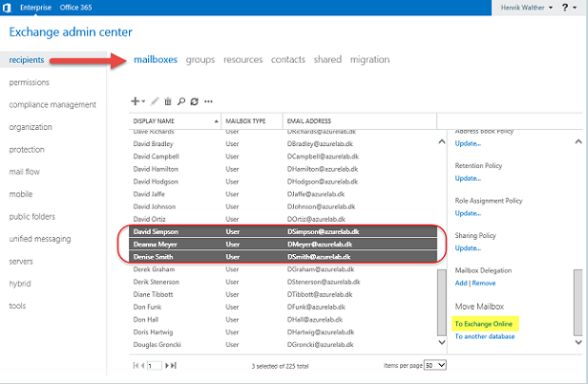Open mail flow in the sidebar
This screenshot has height=384, width=588.
pyautogui.click(x=25, y=172)
